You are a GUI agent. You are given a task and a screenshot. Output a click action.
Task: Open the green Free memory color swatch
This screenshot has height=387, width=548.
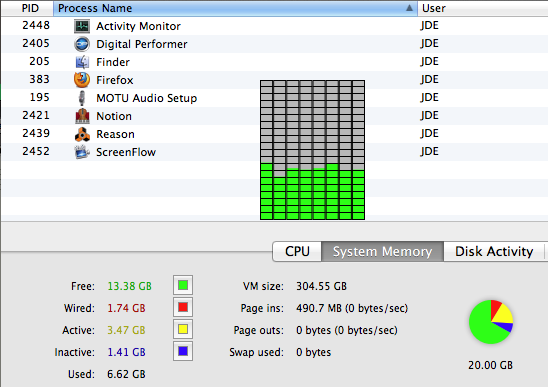183,285
